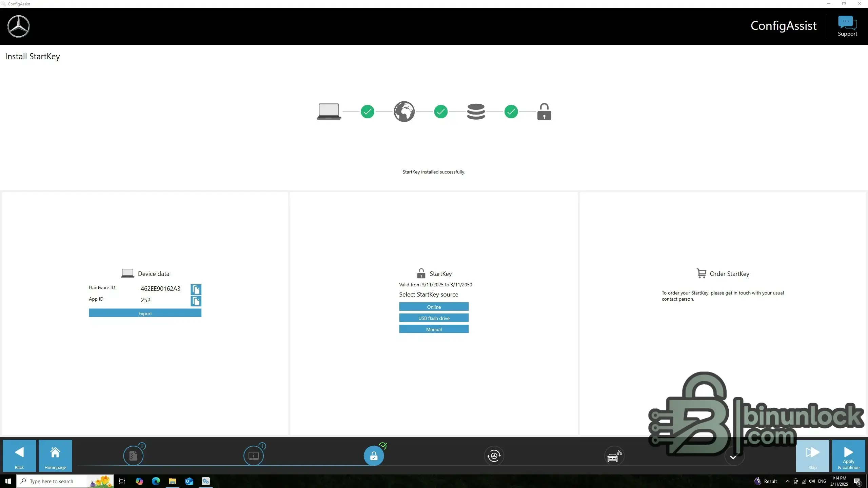Click the App ID value 252
The height and width of the screenshot is (488, 868).
(x=145, y=300)
